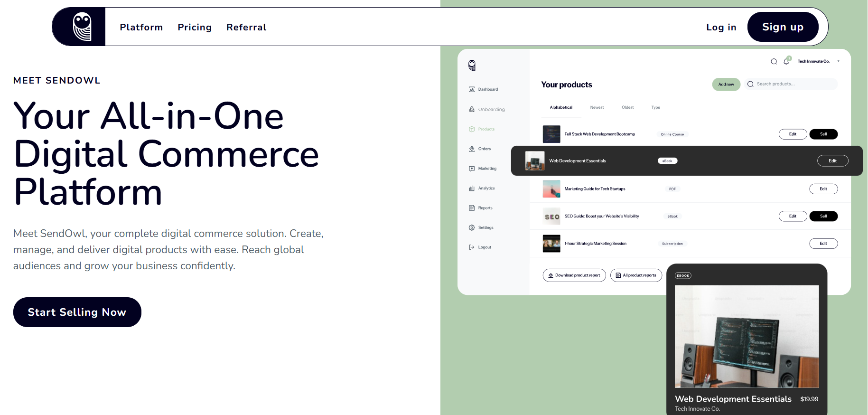Screen dimensions: 868x415
Task: Click SEO Guide: Boost your Website's Visibility title
Action: [x=601, y=216]
